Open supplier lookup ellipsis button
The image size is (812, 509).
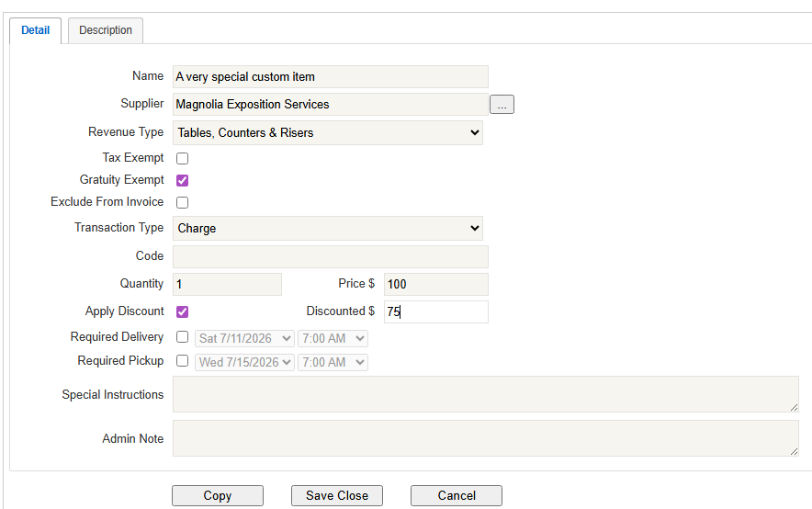[502, 105]
